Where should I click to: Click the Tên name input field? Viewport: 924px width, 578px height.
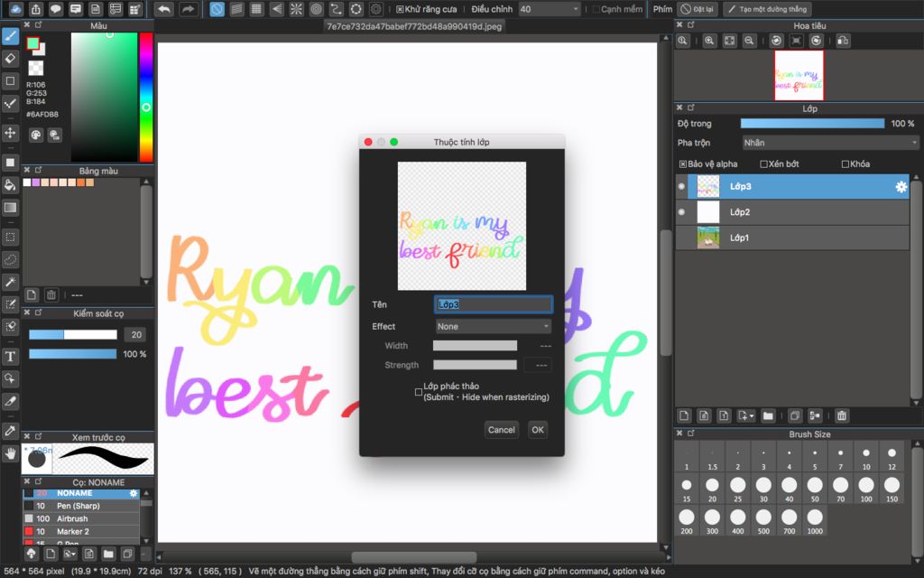coord(494,304)
